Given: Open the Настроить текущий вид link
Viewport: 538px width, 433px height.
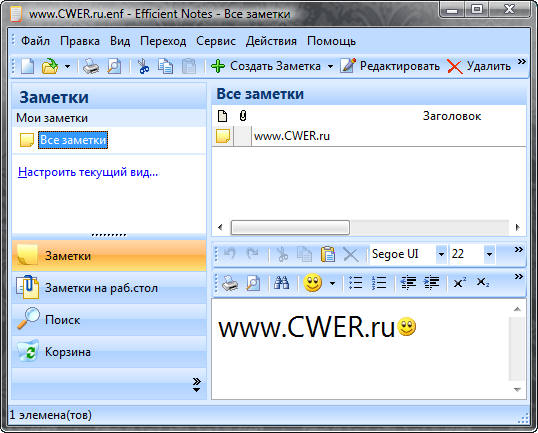Looking at the screenshot, I should point(88,172).
